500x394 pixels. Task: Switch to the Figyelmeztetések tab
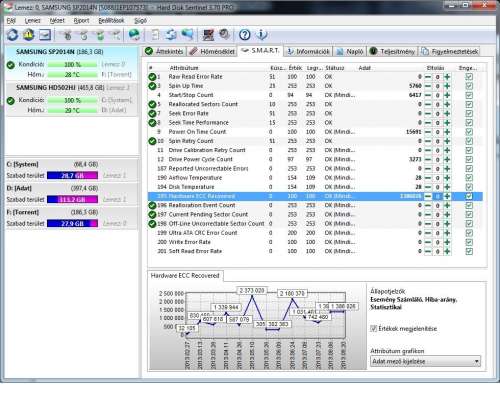(x=449, y=51)
